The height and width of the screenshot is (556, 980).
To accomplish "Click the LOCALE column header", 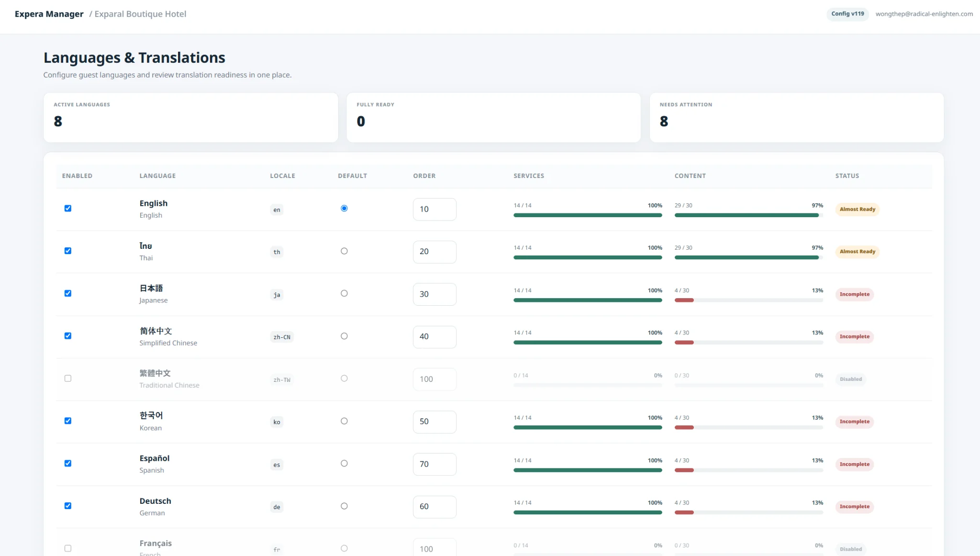I will tap(282, 176).
